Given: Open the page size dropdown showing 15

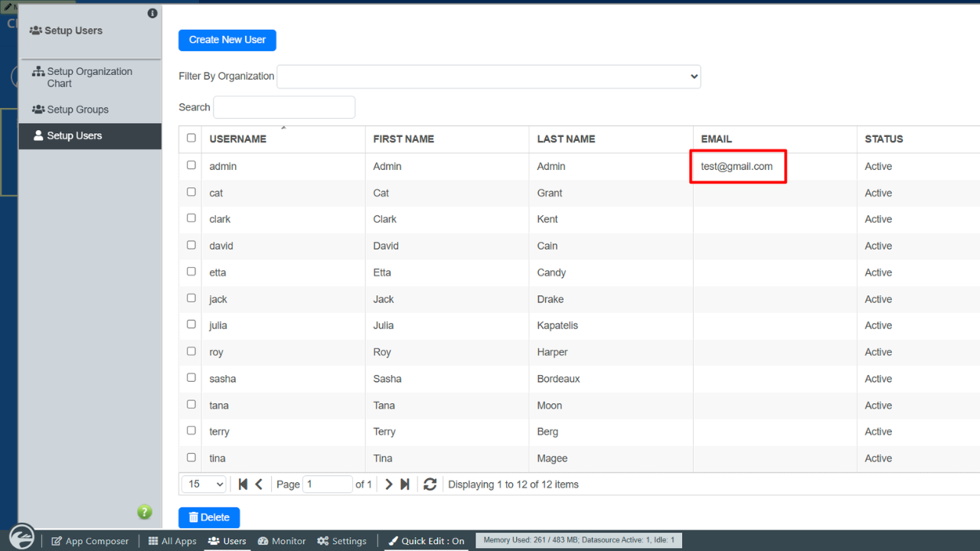Looking at the screenshot, I should (x=204, y=484).
